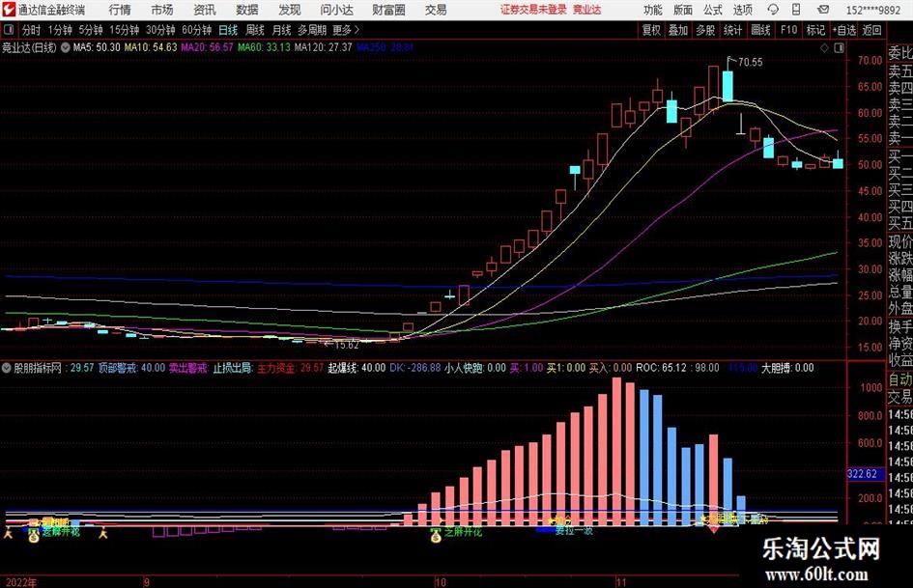Expand main chart indicator dropdown beside 竞业达(日线)
This screenshot has height=588, width=913.
pos(66,47)
